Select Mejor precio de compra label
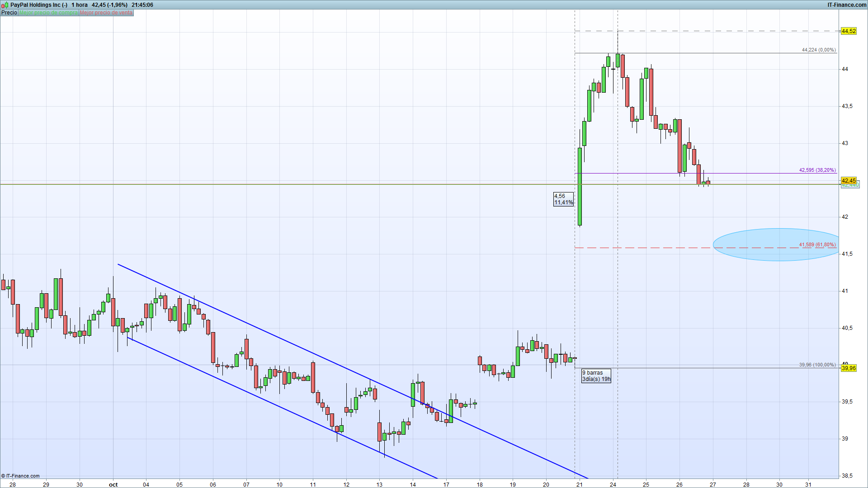Image resolution: width=868 pixels, height=488 pixels. click(x=48, y=13)
